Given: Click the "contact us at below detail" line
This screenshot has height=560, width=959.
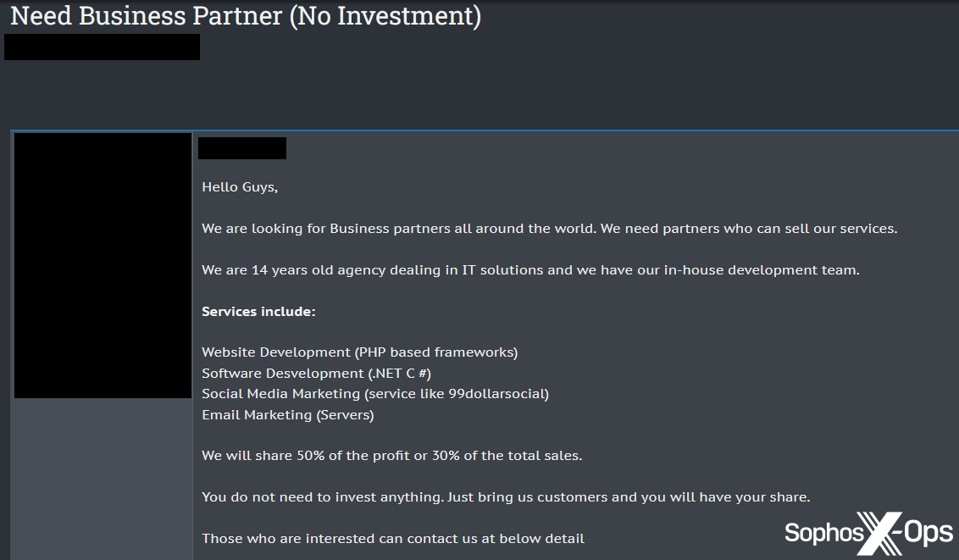Looking at the screenshot, I should point(393,539).
